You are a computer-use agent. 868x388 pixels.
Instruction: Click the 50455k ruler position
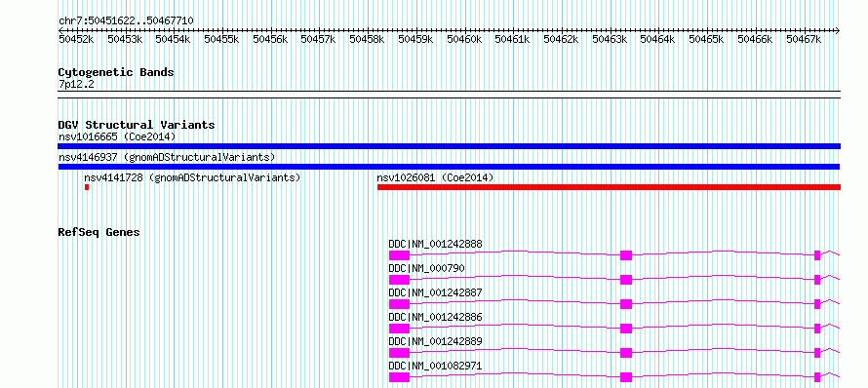pyautogui.click(x=221, y=39)
